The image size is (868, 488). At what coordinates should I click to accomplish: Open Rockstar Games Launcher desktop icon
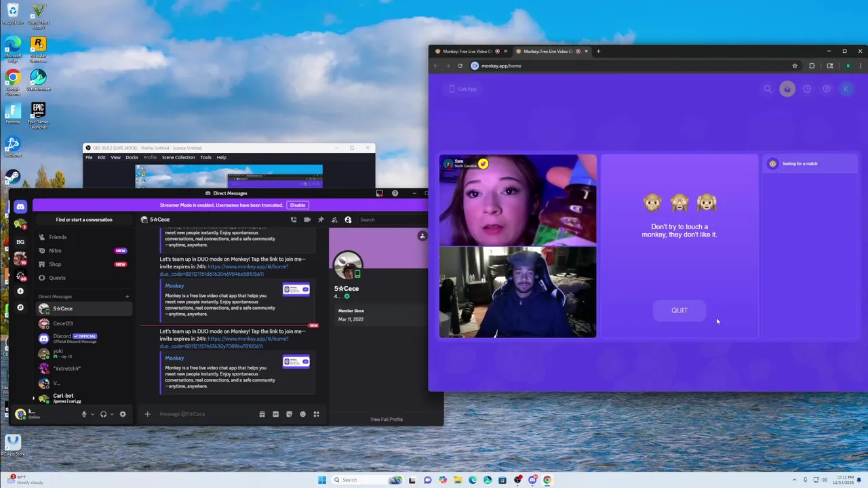pyautogui.click(x=39, y=51)
